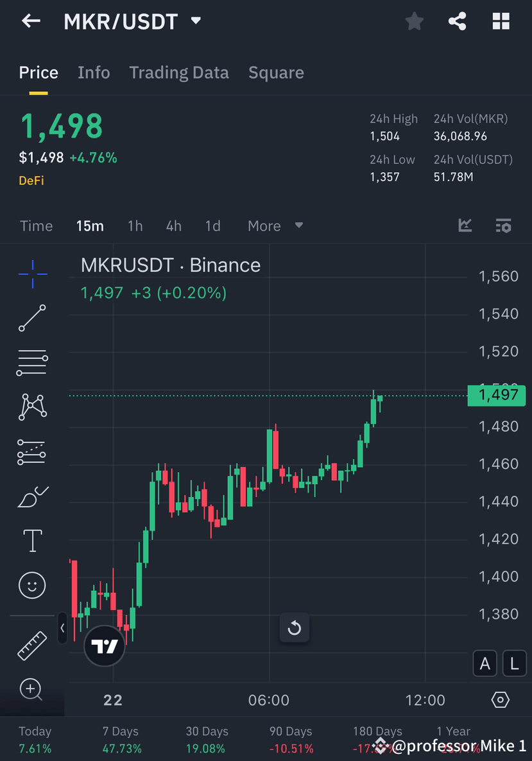Select the trend line drawing tool
The height and width of the screenshot is (761, 532).
click(32, 318)
